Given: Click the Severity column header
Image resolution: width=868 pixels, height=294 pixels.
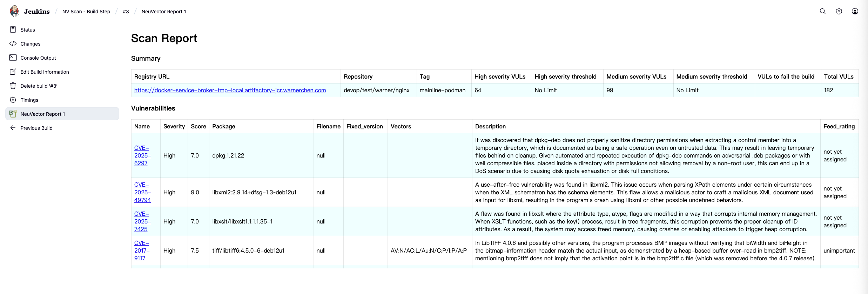Looking at the screenshot, I should click(x=174, y=126).
